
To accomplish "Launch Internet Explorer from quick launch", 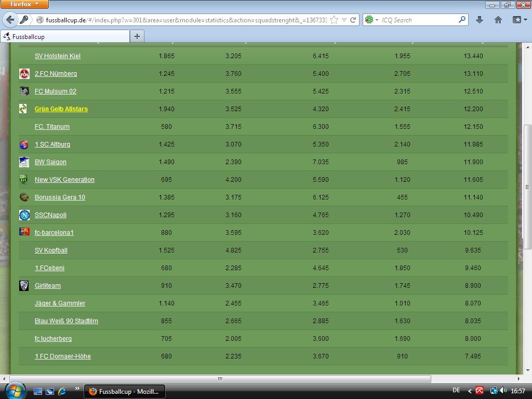I will [62, 391].
